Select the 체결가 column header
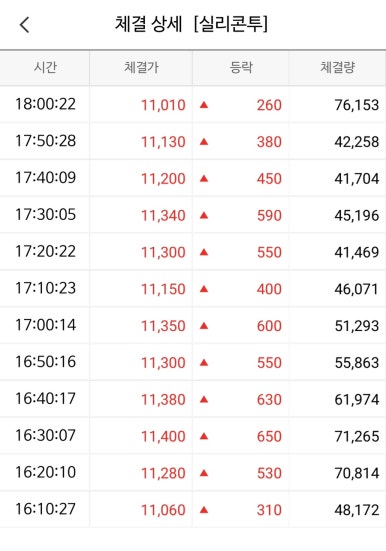386x551 pixels. pos(141,67)
